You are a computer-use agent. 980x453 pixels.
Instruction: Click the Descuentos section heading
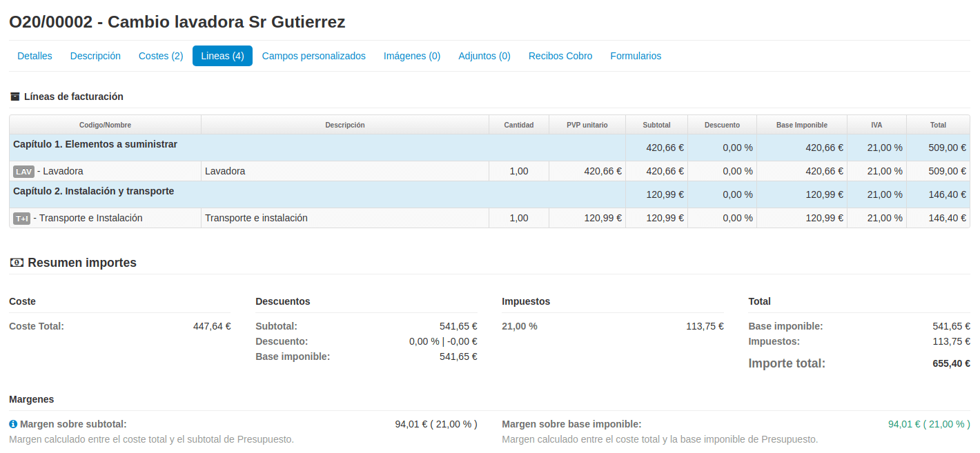pyautogui.click(x=283, y=301)
